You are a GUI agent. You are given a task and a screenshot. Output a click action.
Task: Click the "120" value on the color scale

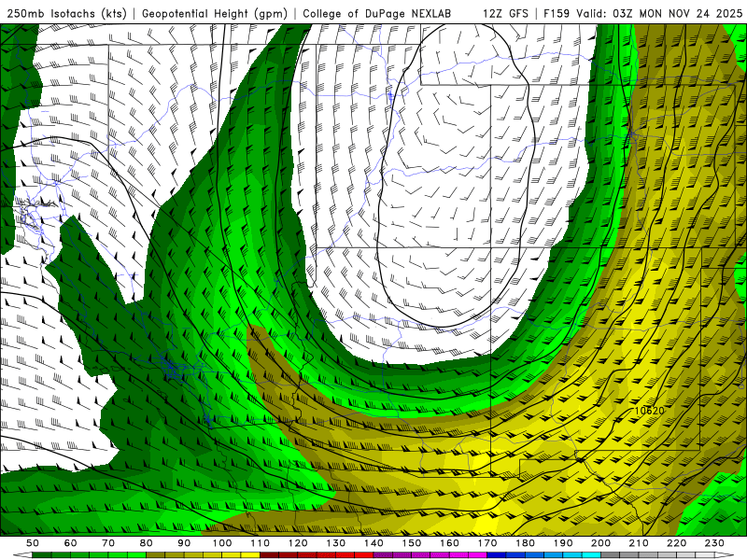tap(298, 543)
